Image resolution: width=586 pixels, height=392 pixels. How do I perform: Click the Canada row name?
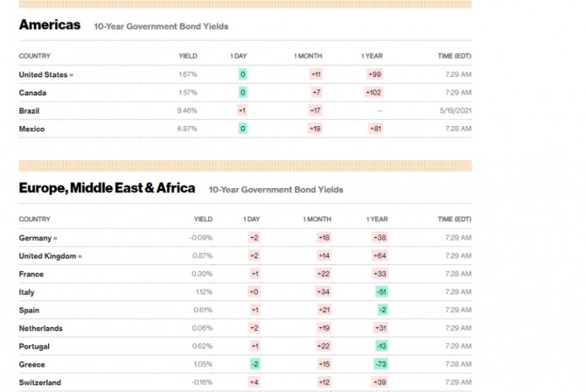(x=32, y=93)
